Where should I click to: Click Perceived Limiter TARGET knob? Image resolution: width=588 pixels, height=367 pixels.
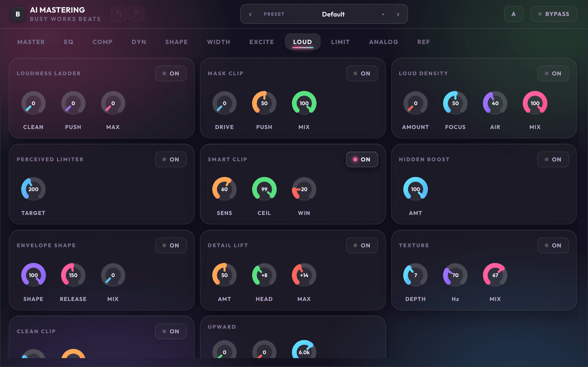pos(34,189)
